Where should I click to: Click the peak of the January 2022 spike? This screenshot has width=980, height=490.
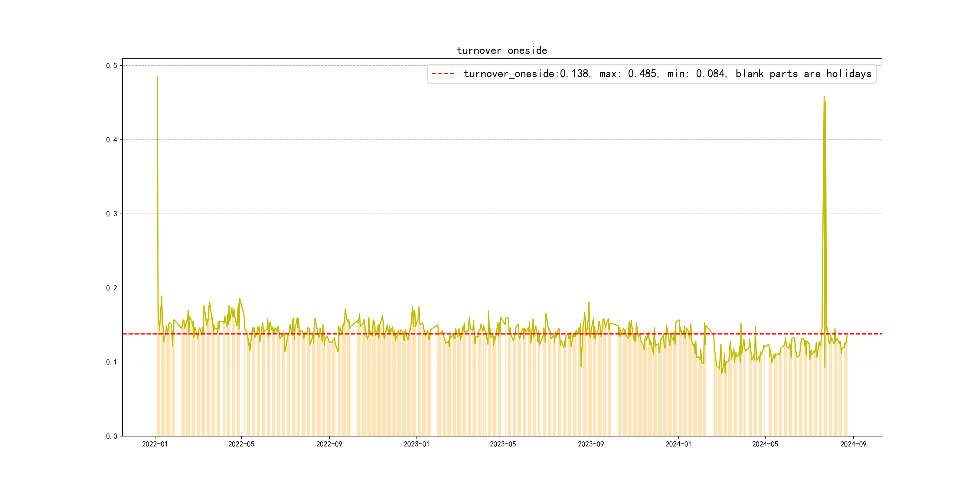pos(157,77)
